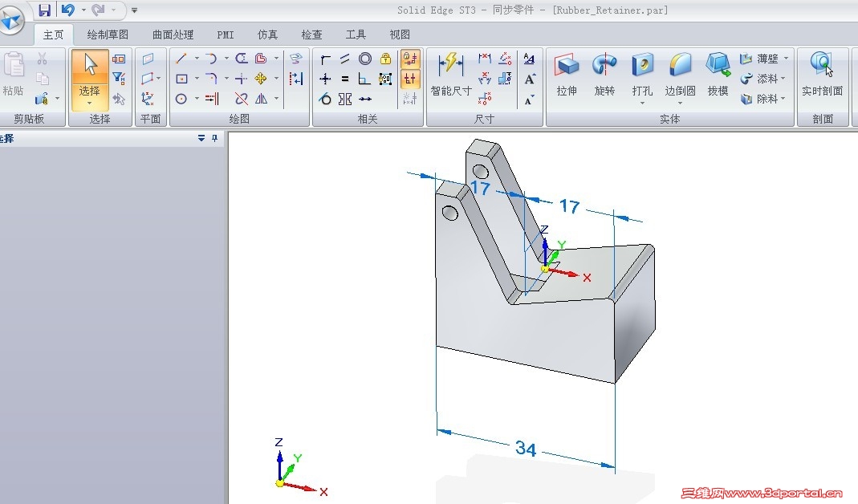Open the left panel options arrow
The image size is (858, 504).
click(x=201, y=139)
